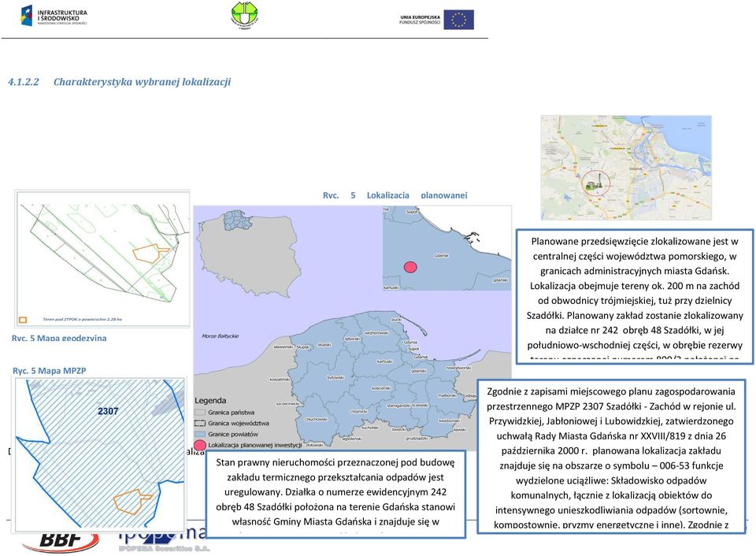Click text box starting 'Stan prawny nieruchomości'
The width and height of the screenshot is (756, 556).
pos(335,495)
